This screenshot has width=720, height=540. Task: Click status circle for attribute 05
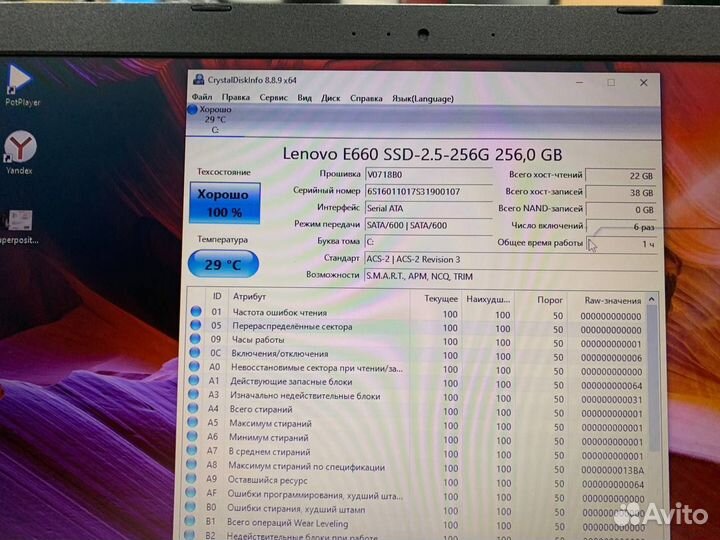196,325
